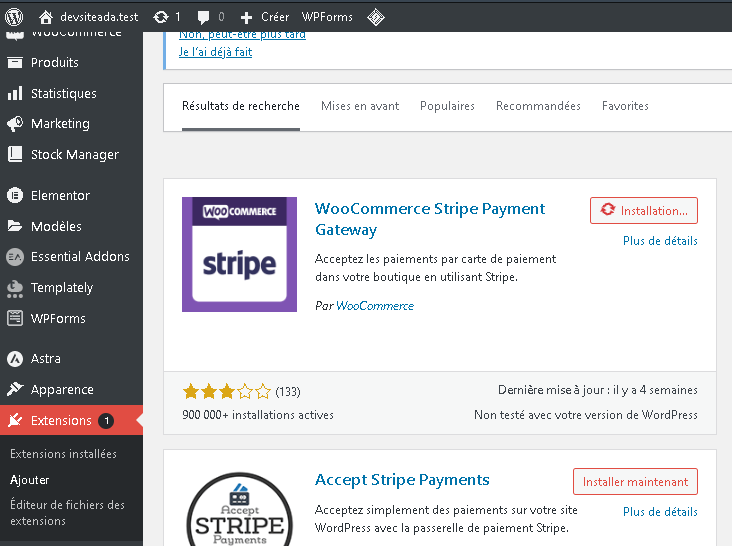
Task: Click the updates refresh icon in admin bar
Action: point(161,17)
